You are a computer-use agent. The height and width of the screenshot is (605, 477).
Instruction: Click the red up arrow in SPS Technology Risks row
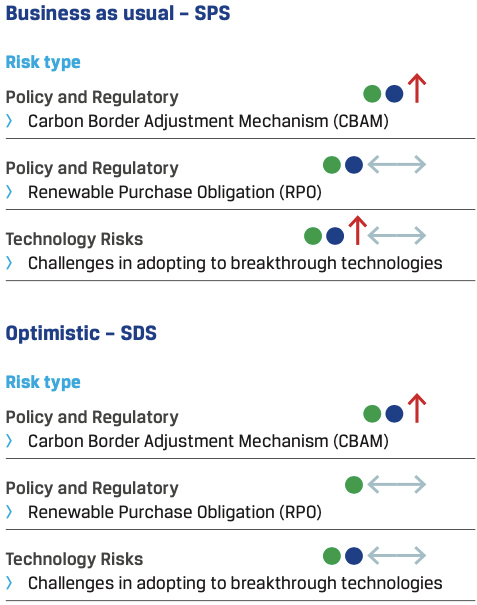click(x=357, y=230)
